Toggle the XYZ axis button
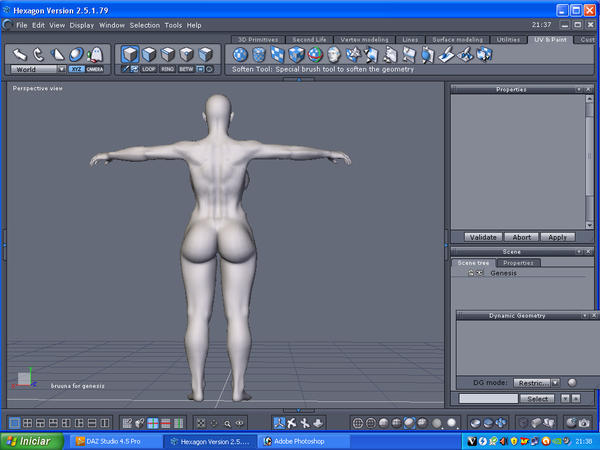 click(76, 69)
